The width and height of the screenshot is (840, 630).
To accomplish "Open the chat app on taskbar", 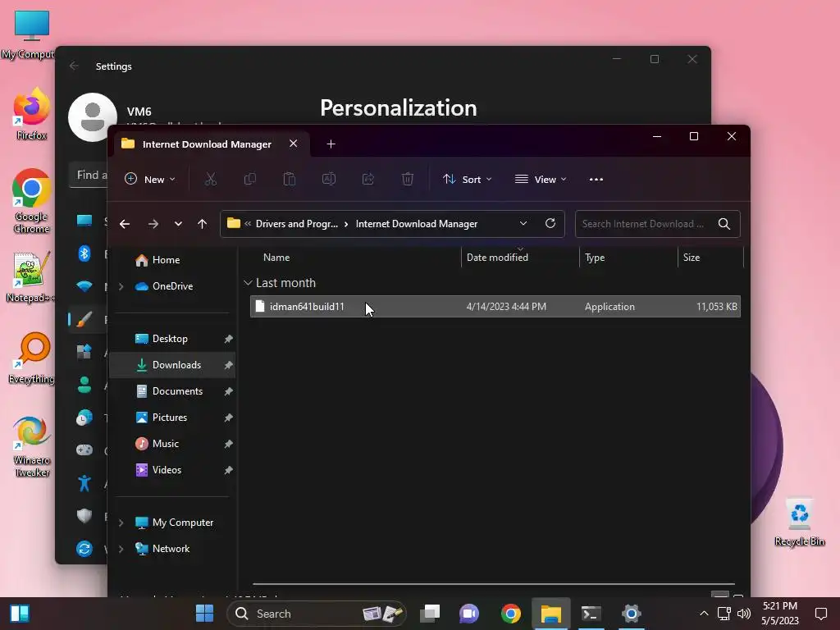I will pos(469,614).
